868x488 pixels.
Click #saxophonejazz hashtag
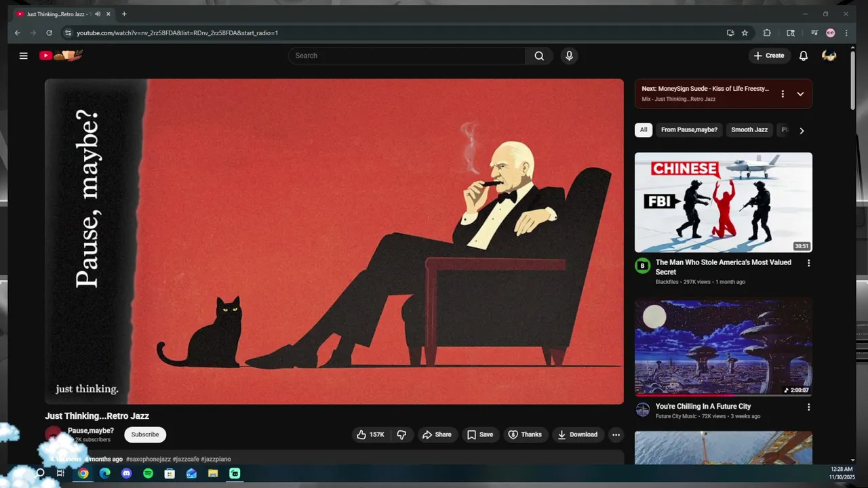149,460
